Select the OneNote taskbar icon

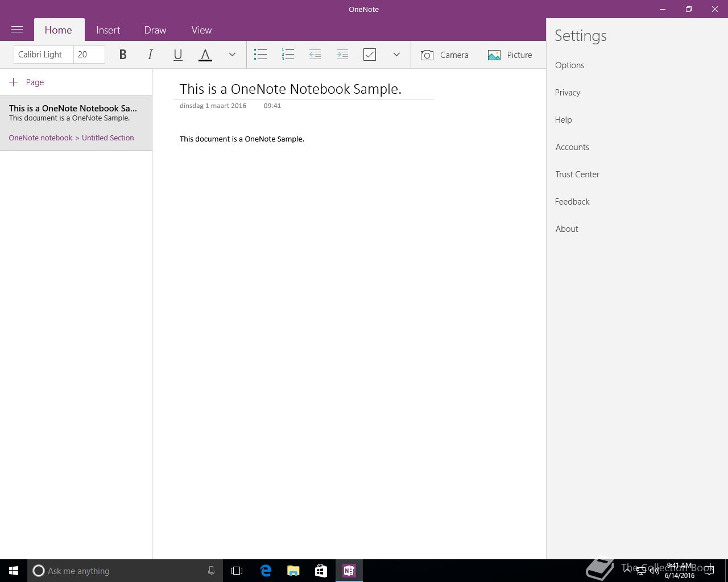(x=349, y=571)
